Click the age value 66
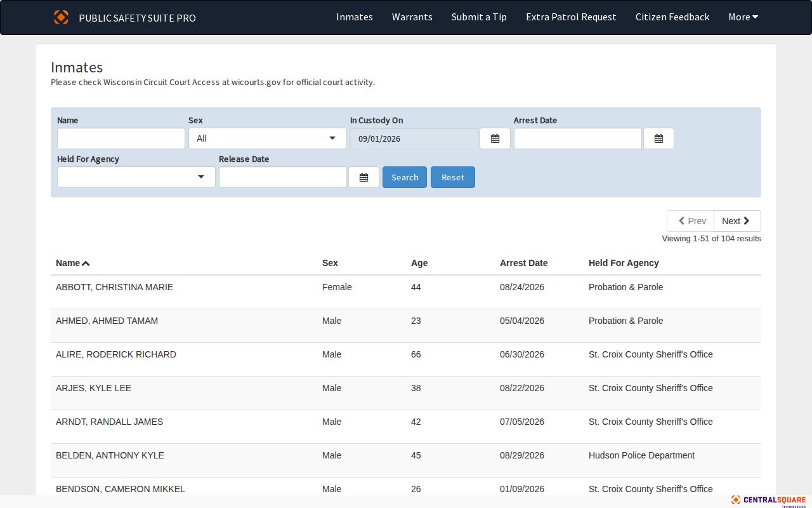 click(x=416, y=354)
